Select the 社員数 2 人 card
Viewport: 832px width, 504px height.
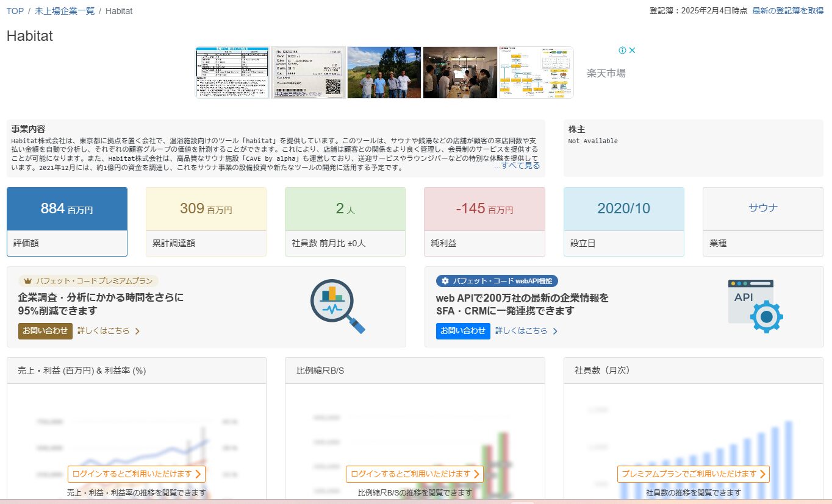[345, 222]
